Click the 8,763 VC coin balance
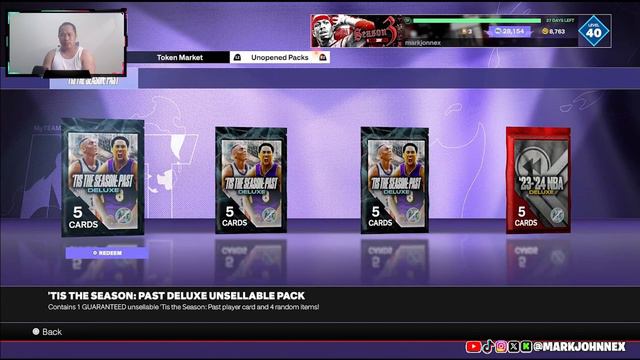The image size is (640, 360). click(x=553, y=31)
